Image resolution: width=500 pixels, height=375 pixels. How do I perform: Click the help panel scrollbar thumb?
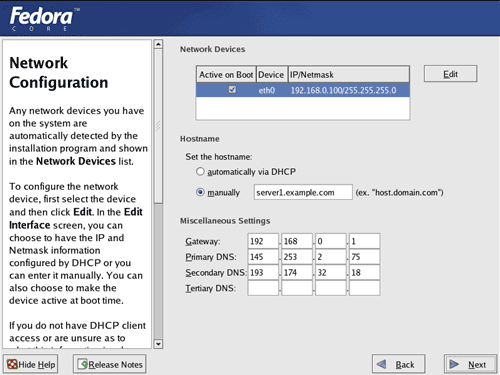158,126
